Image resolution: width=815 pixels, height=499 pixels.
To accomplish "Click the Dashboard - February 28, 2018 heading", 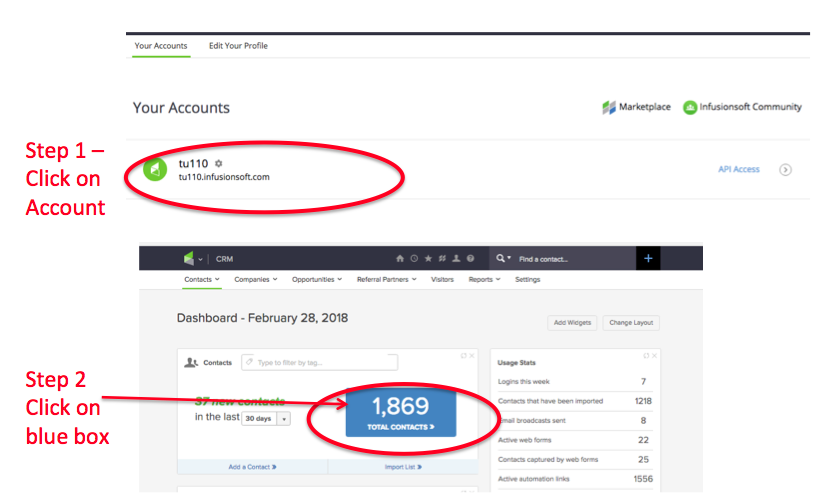I will [x=262, y=318].
